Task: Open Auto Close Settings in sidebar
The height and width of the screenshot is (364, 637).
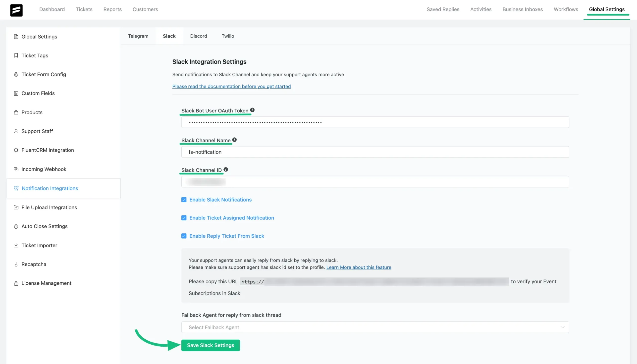Action: (63, 226)
